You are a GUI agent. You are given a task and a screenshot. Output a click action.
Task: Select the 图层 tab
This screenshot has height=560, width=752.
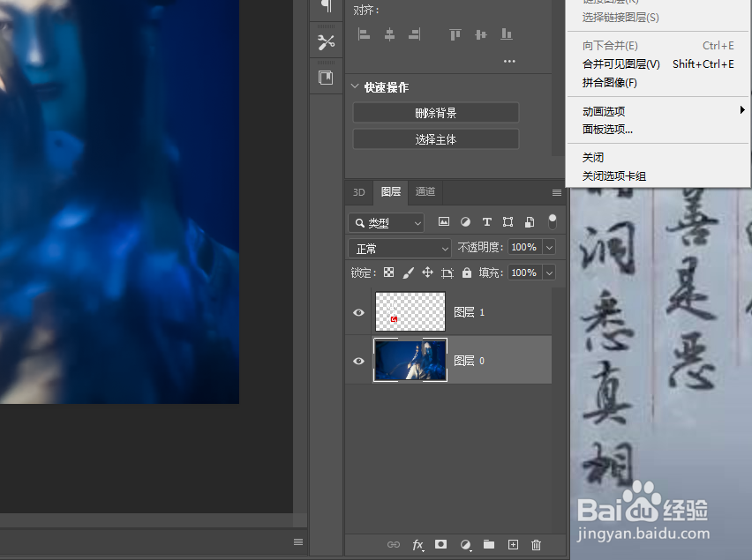click(x=391, y=192)
